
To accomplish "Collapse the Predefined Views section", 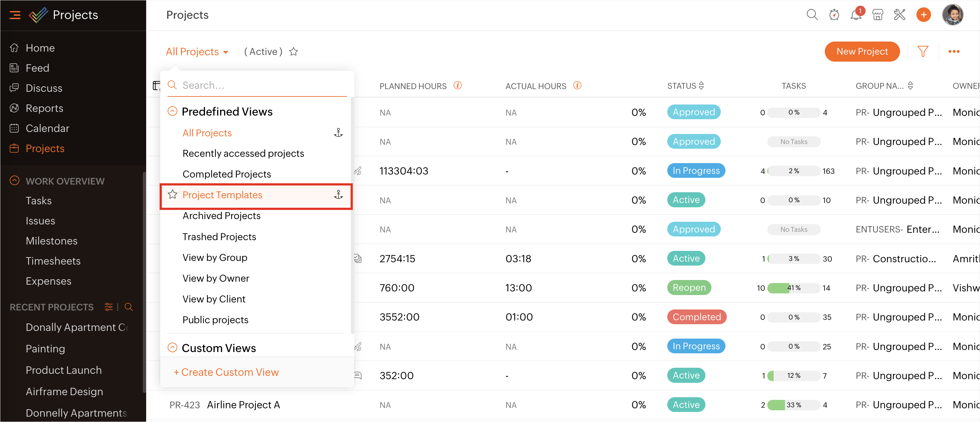I will [172, 111].
